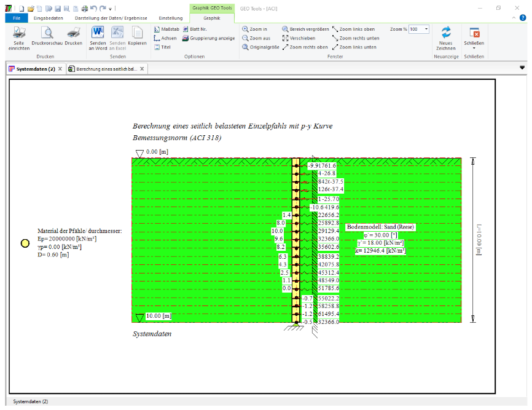
Task: Redraw the view with Neues Zeichnen
Action: click(446, 38)
